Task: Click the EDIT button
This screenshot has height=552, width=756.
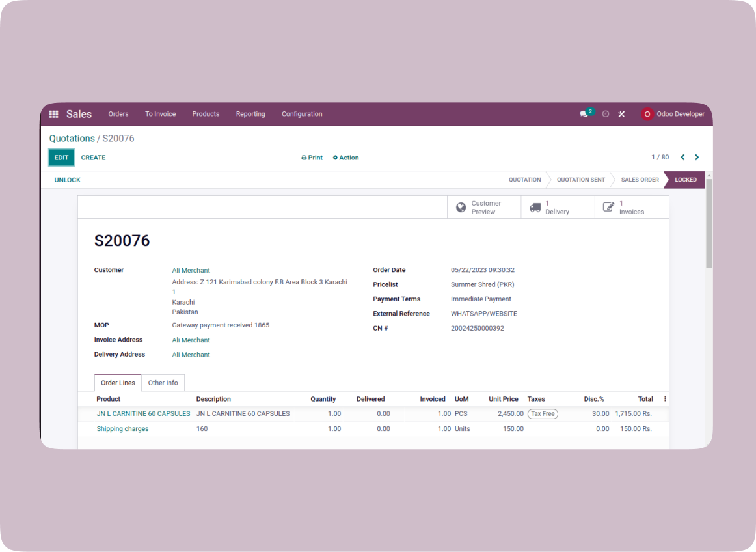Action: click(x=61, y=158)
